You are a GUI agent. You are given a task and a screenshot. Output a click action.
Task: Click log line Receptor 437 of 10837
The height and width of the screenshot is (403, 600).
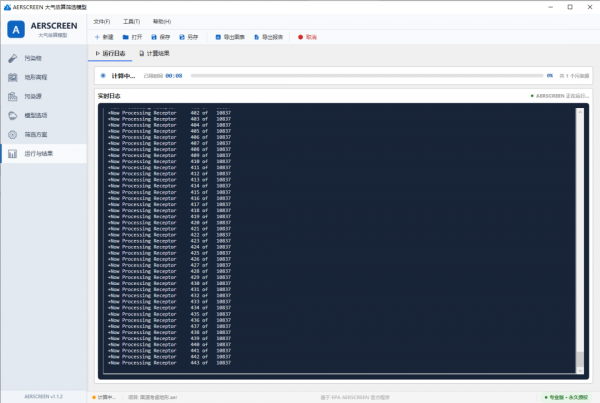click(x=170, y=326)
